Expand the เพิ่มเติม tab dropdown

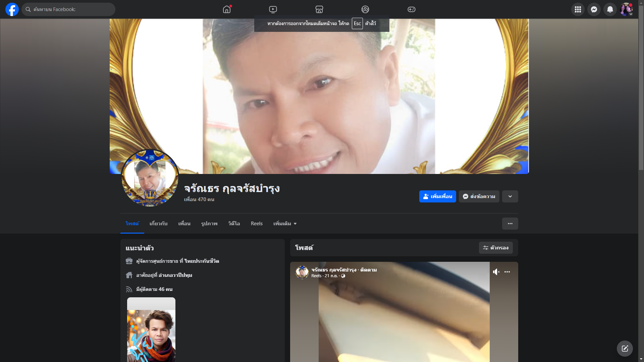tap(285, 224)
